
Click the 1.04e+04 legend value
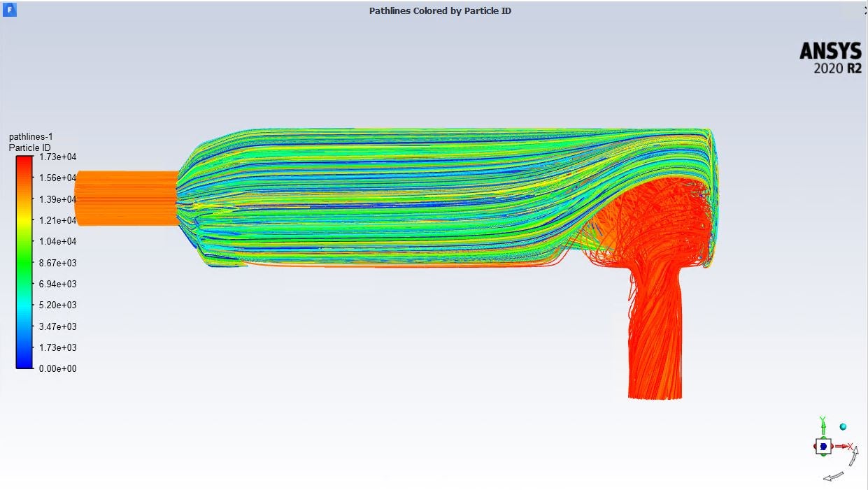pyautogui.click(x=58, y=241)
